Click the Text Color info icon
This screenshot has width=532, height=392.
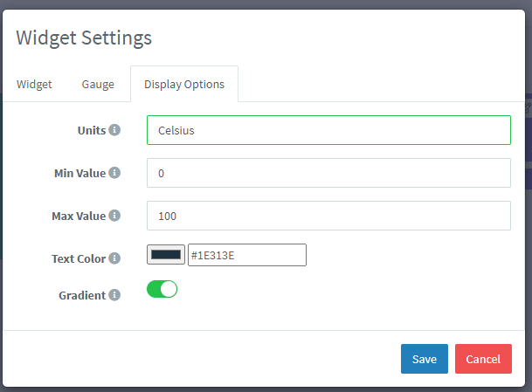114,258
